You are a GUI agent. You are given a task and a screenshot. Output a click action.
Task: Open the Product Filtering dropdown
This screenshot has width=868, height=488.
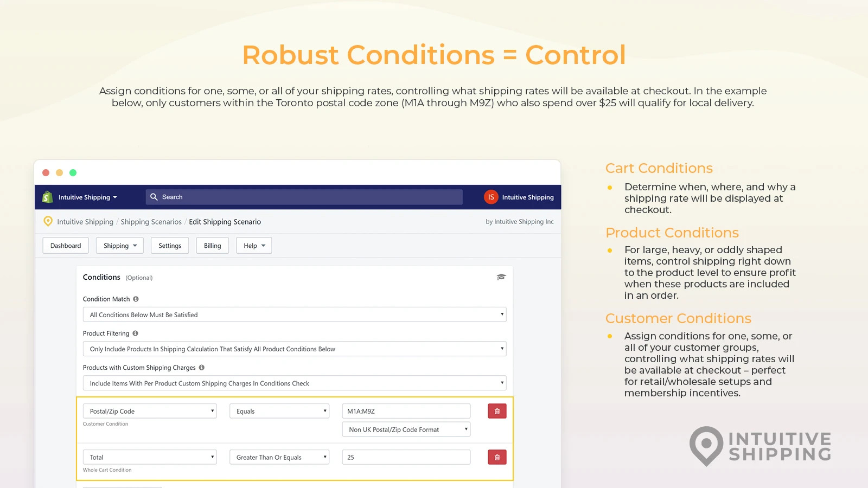pos(295,349)
